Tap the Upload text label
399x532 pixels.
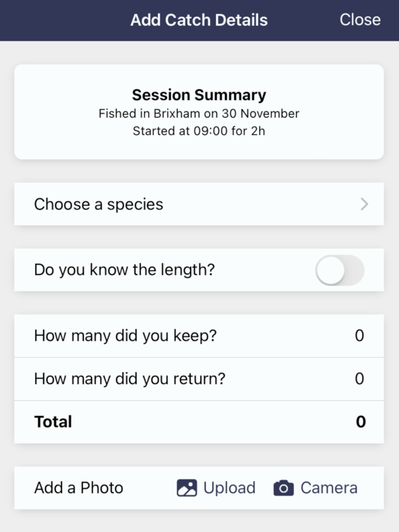coord(229,488)
